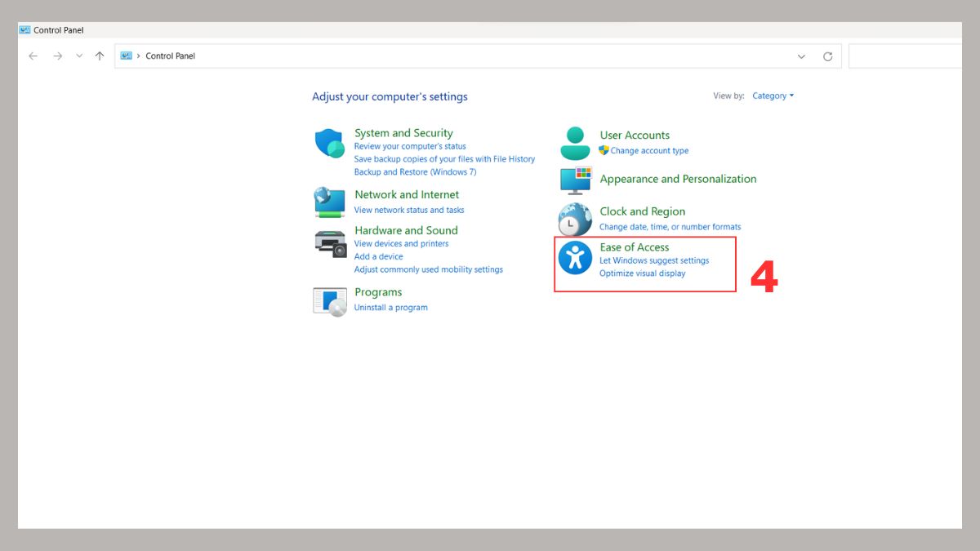980x551 pixels.
Task: Click View network status and tasks
Action: point(409,210)
